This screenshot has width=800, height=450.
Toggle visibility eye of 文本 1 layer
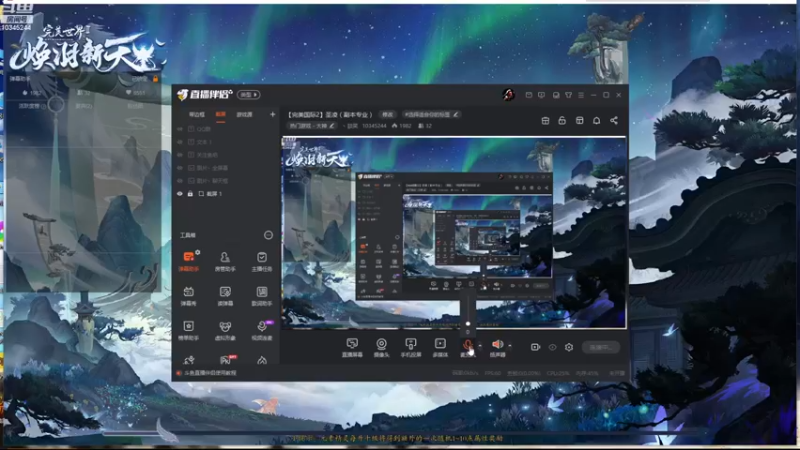[180, 142]
